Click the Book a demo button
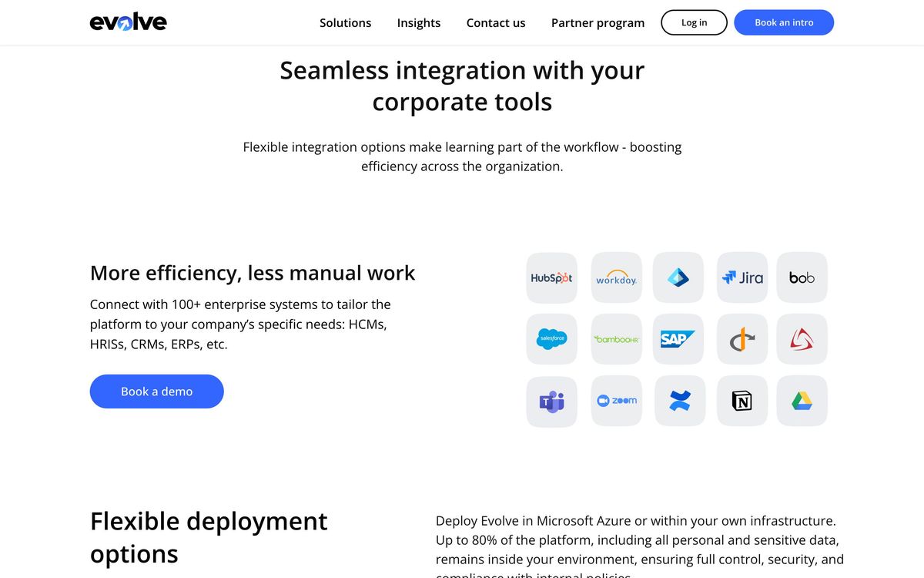 [157, 391]
